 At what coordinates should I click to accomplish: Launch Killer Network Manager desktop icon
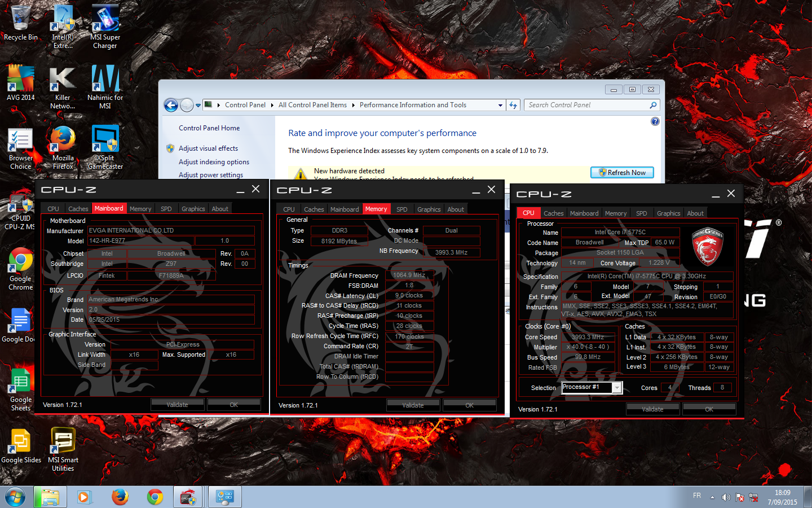coord(63,81)
